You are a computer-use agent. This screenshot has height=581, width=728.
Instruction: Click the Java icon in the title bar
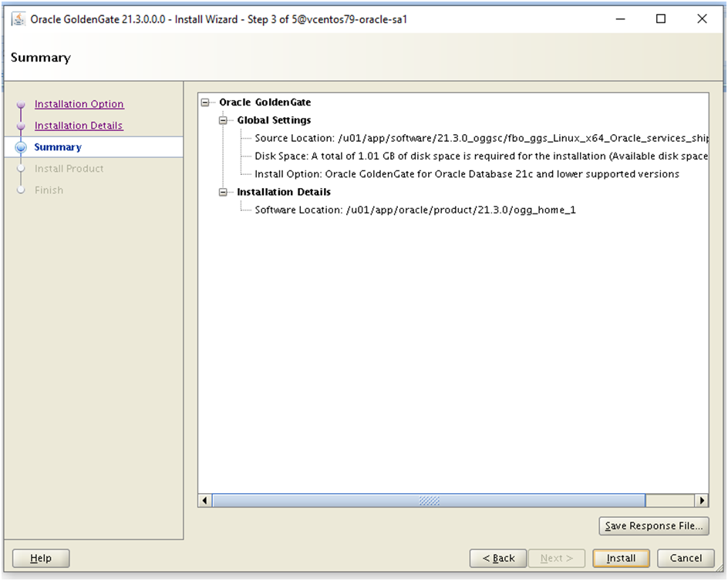pos(18,19)
